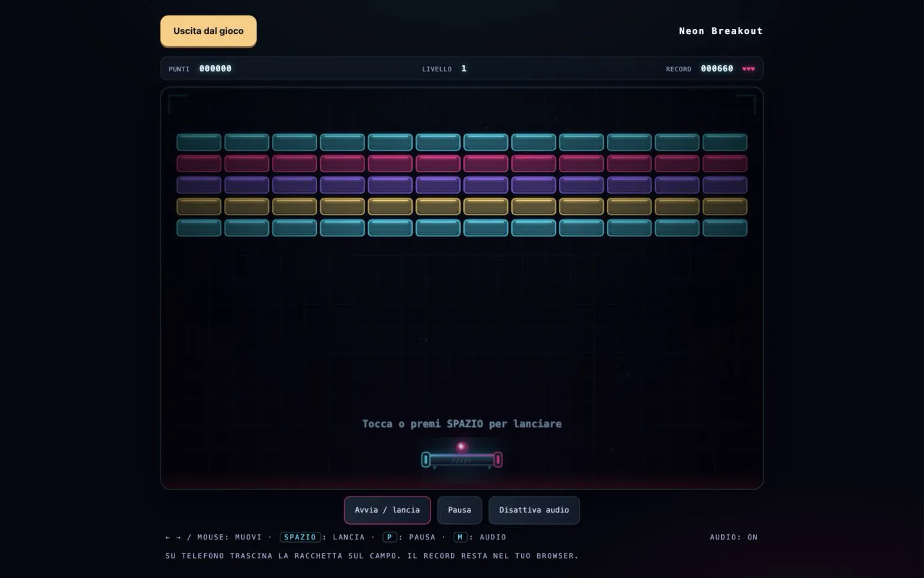The image size is (924, 578).
Task: Click the P key hint for pausa
Action: coord(389,537)
